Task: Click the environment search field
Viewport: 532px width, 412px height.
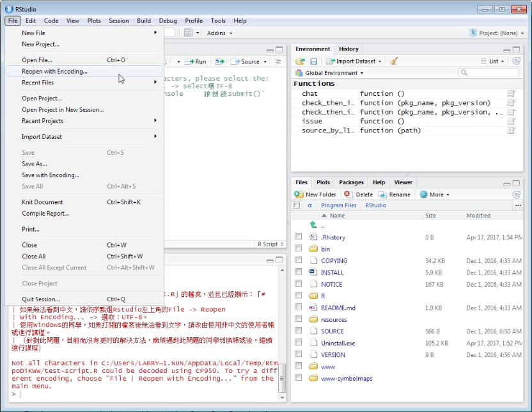Action: [x=489, y=72]
